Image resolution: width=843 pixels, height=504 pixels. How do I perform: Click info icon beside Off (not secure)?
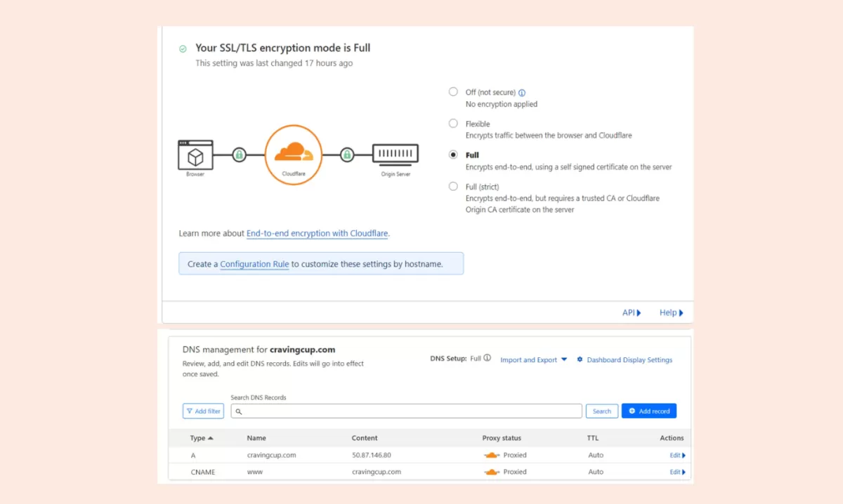click(x=522, y=93)
